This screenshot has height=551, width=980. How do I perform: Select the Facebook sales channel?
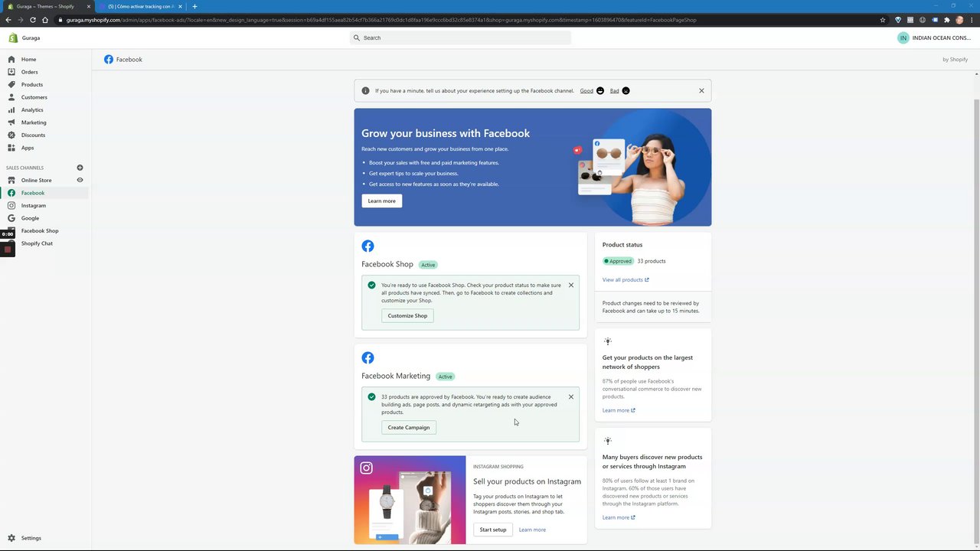[33, 193]
